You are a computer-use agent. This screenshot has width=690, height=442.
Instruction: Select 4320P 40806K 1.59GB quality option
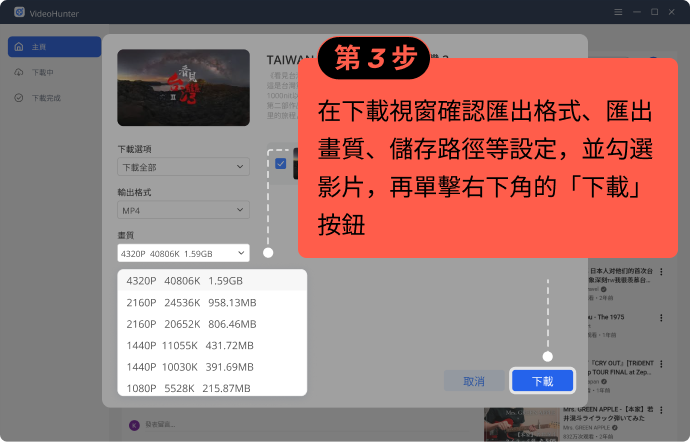(212, 281)
